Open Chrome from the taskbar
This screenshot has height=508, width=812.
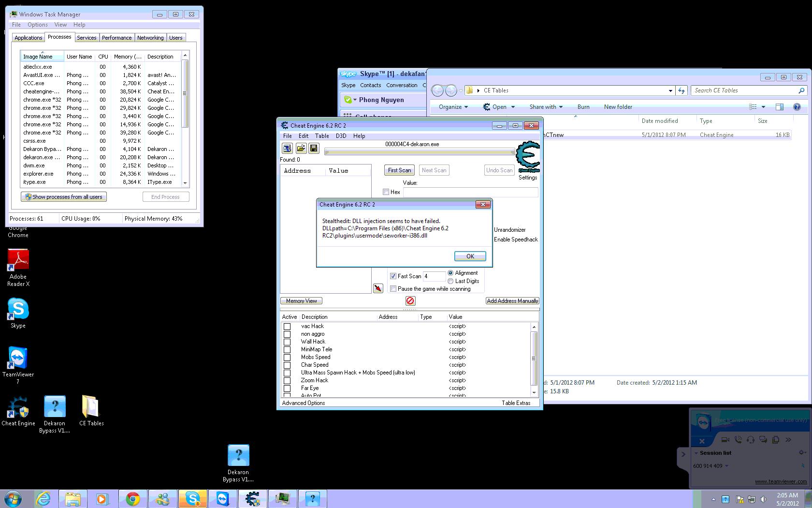pos(133,499)
